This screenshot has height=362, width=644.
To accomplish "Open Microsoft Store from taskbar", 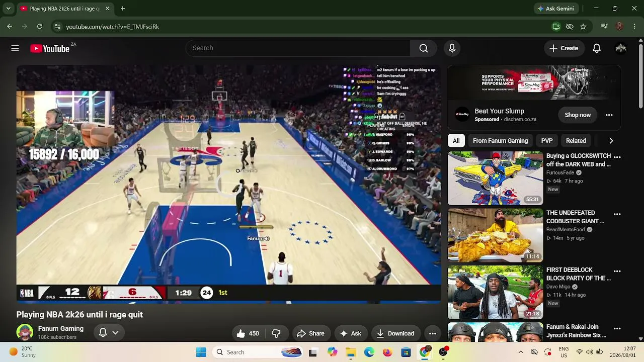I will (406, 352).
